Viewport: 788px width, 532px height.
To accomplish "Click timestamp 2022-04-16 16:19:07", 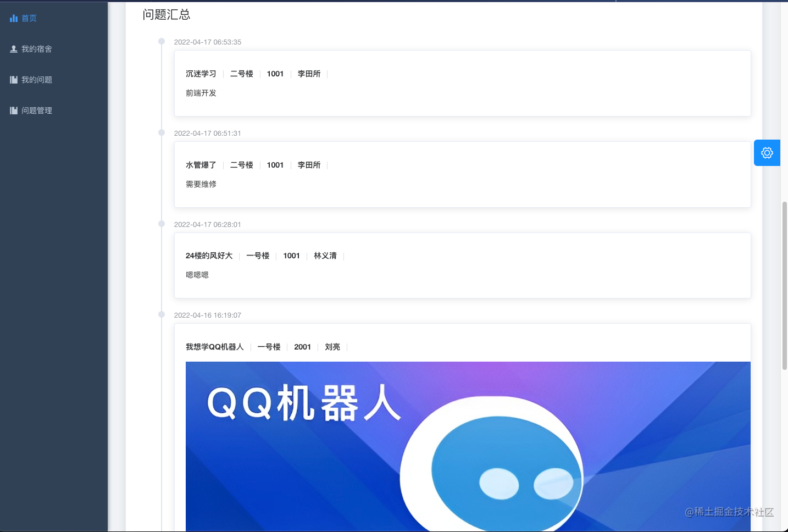I will click(x=208, y=315).
